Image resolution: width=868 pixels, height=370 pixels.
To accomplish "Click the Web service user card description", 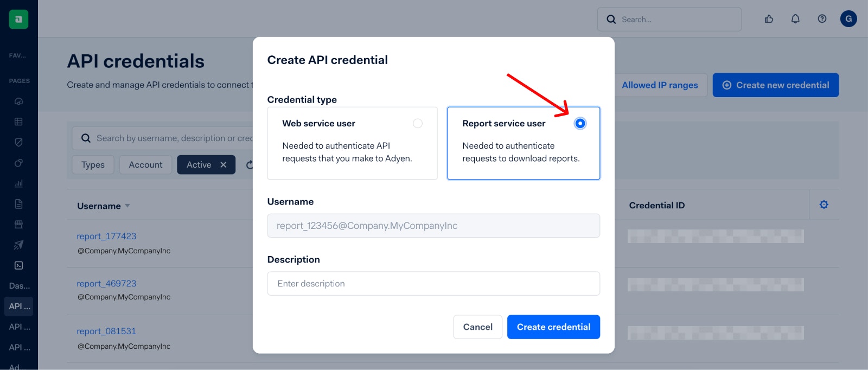I will [347, 152].
